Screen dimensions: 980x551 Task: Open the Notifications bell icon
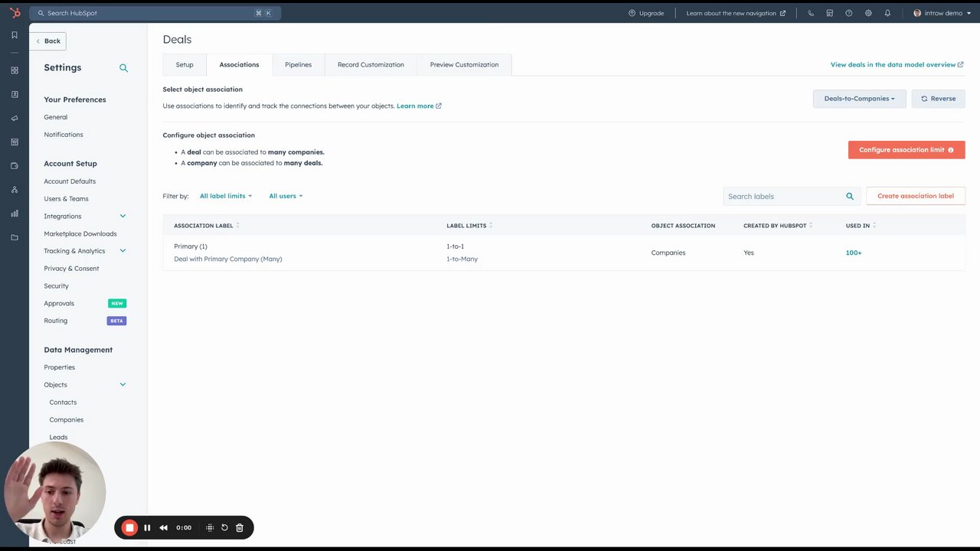[887, 13]
